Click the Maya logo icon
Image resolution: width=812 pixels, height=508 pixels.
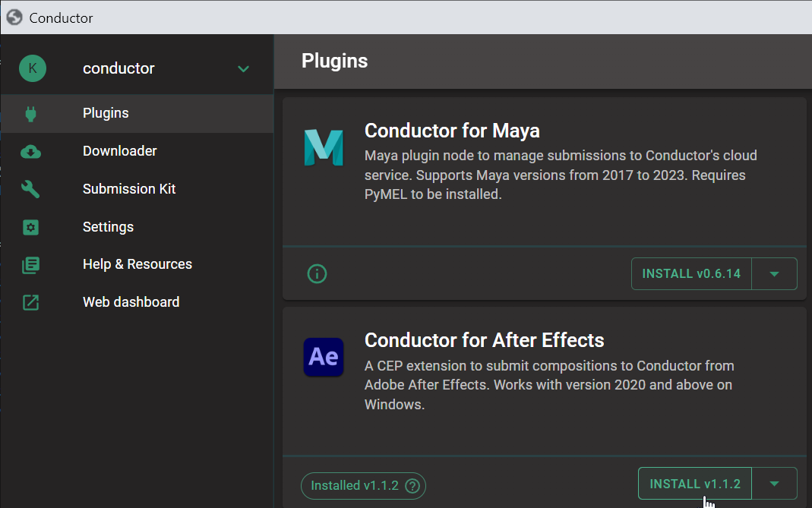coord(324,147)
